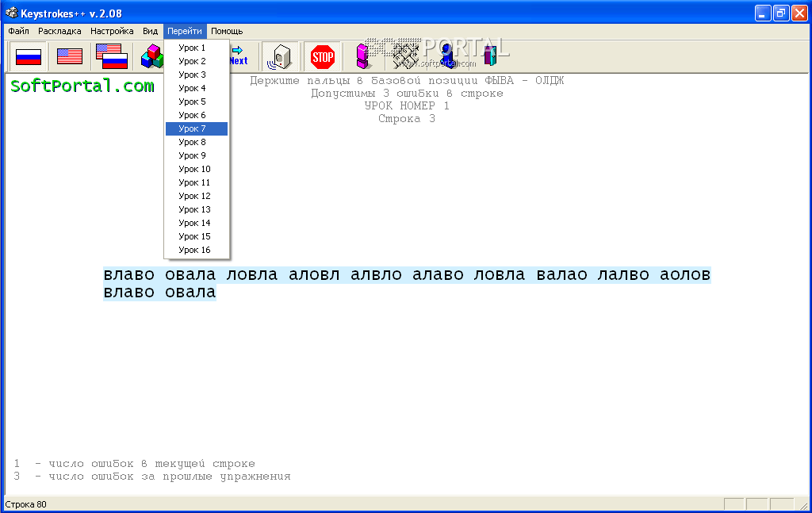
Task: Open the Помощь menu
Action: (227, 31)
